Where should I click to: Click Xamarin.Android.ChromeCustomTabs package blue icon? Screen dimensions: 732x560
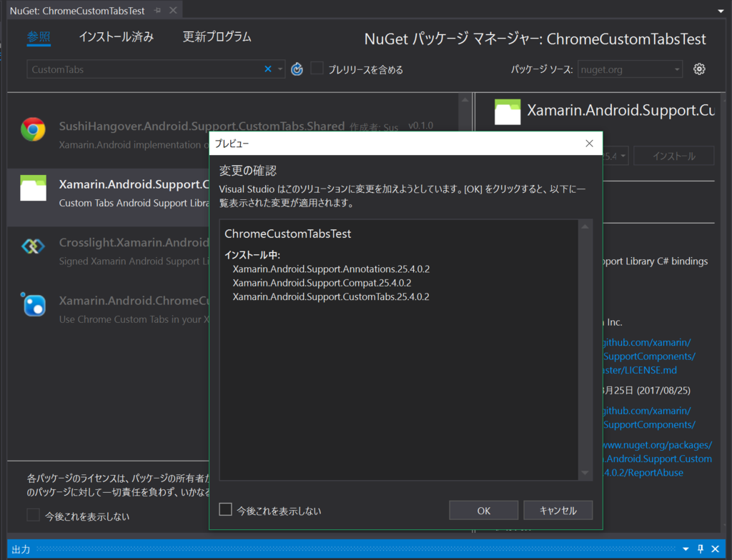[x=33, y=305]
